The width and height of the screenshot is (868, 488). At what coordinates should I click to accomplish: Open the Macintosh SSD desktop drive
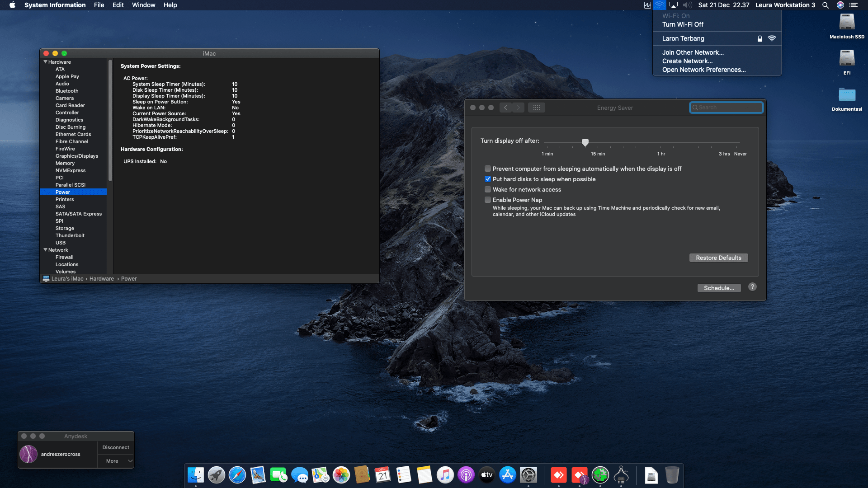coord(847,23)
